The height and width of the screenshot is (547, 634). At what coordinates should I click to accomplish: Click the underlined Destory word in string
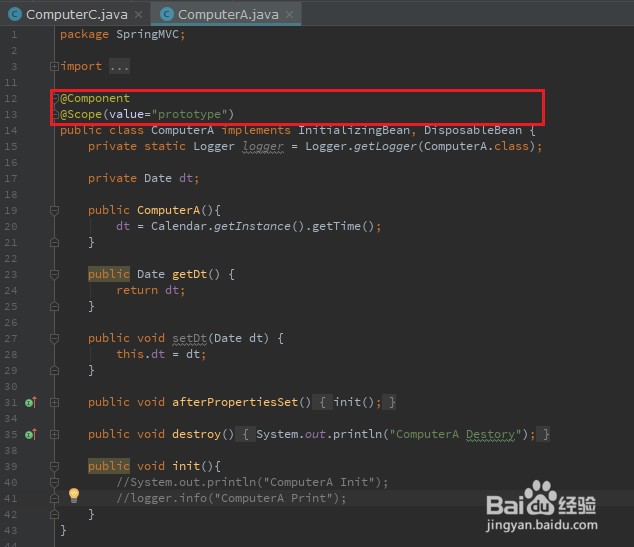click(490, 434)
